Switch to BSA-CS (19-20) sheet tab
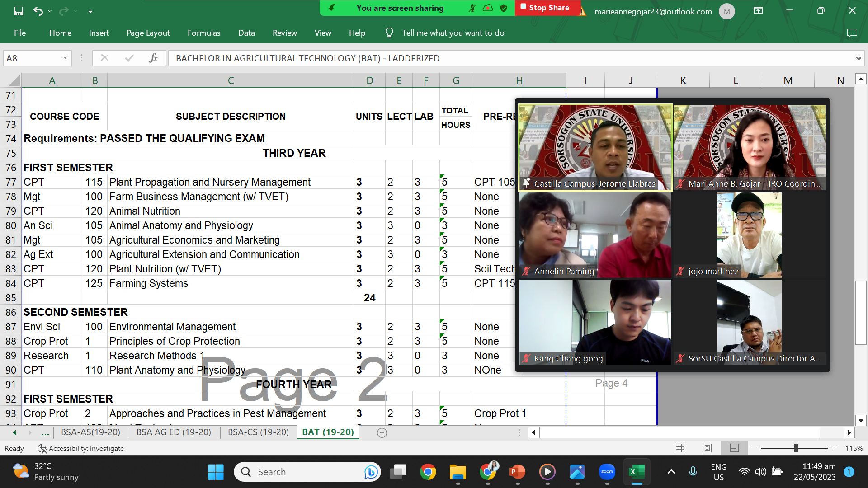Viewport: 868px width, 488px height. point(258,432)
